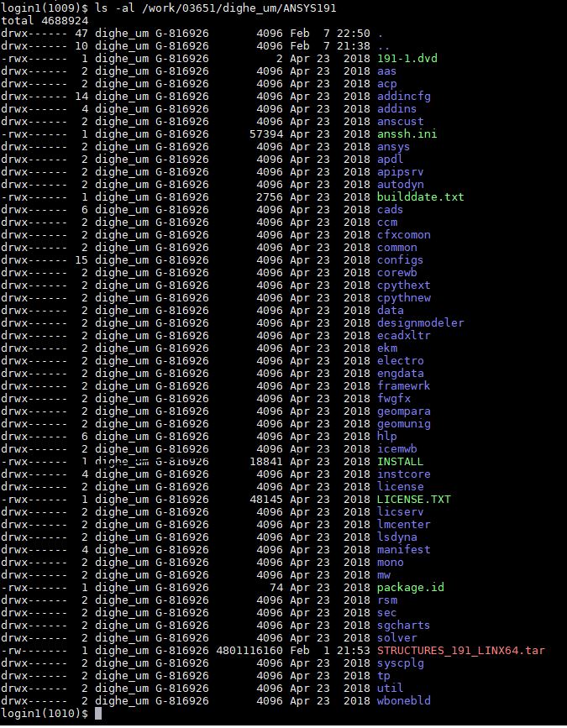Select the rsm directory name
The height and width of the screenshot is (728, 567).
(387, 600)
